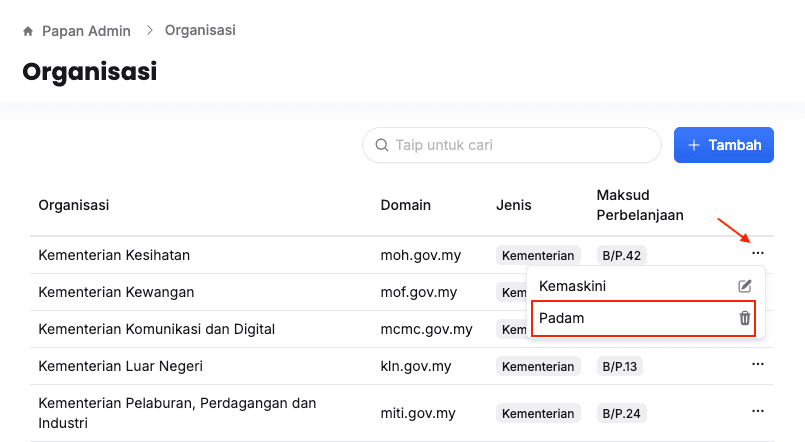Image resolution: width=805 pixels, height=442 pixels.
Task: Click the trash bin icon beside Padam
Action: coord(744,318)
